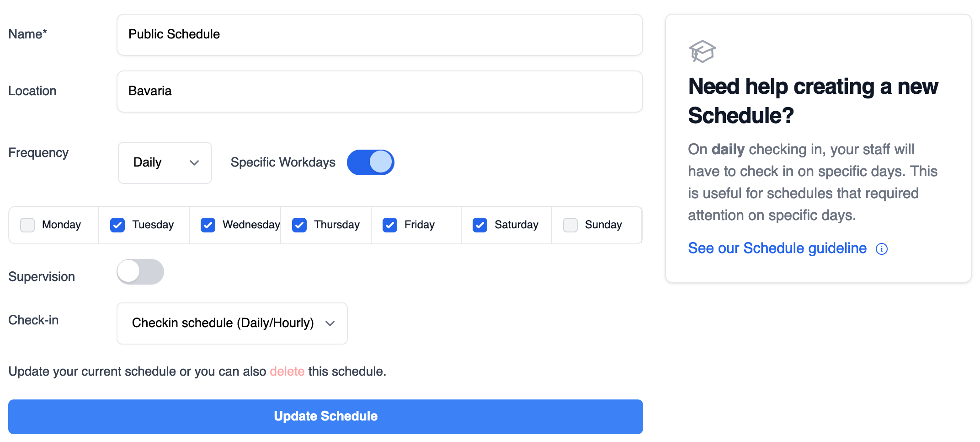Uncheck the Thursday checkbox
The image size is (980, 442).
click(x=299, y=225)
